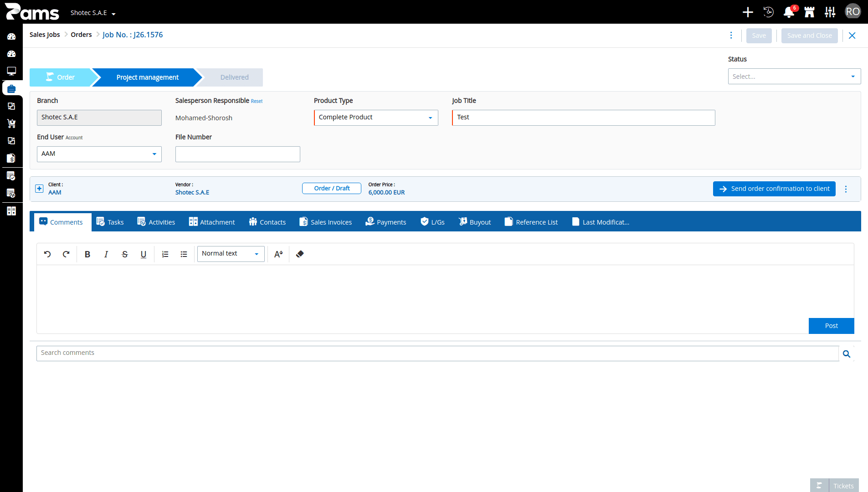Insert numbered list
The image size is (868, 492).
click(165, 254)
